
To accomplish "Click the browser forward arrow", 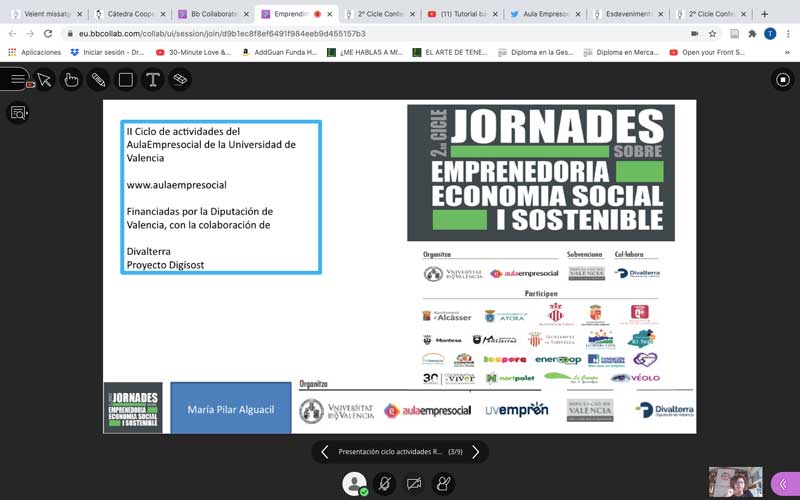I will pyautogui.click(x=30, y=34).
